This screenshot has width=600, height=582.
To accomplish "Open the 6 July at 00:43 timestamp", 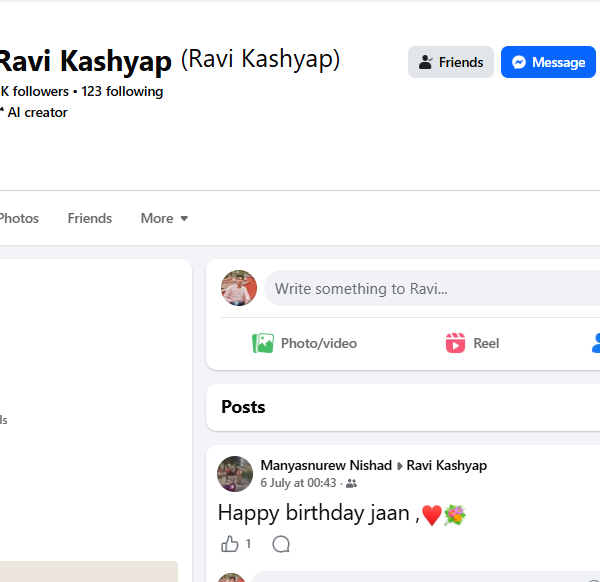I will tap(298, 483).
